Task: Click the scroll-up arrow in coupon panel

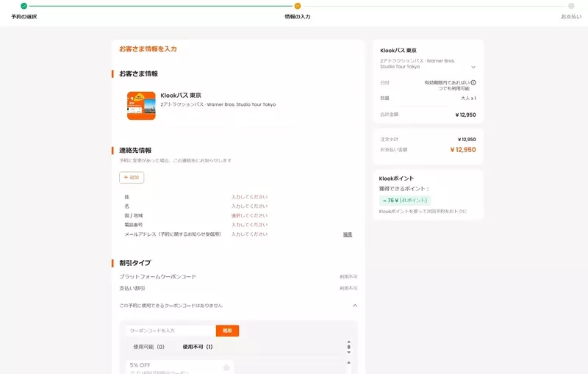Action: click(348, 342)
